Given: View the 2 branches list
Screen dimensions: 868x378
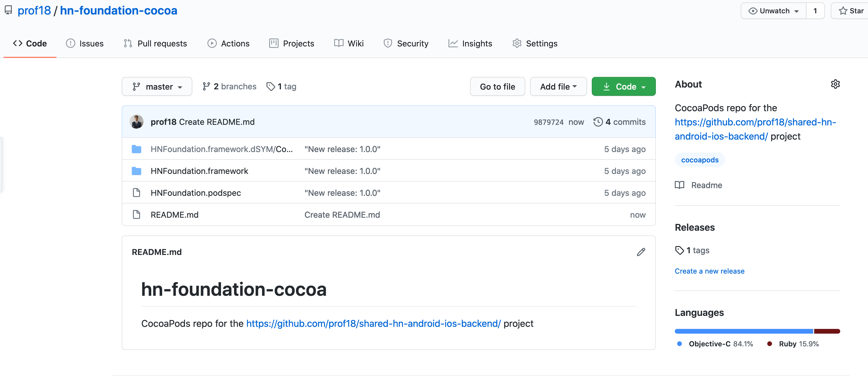Looking at the screenshot, I should (x=229, y=87).
